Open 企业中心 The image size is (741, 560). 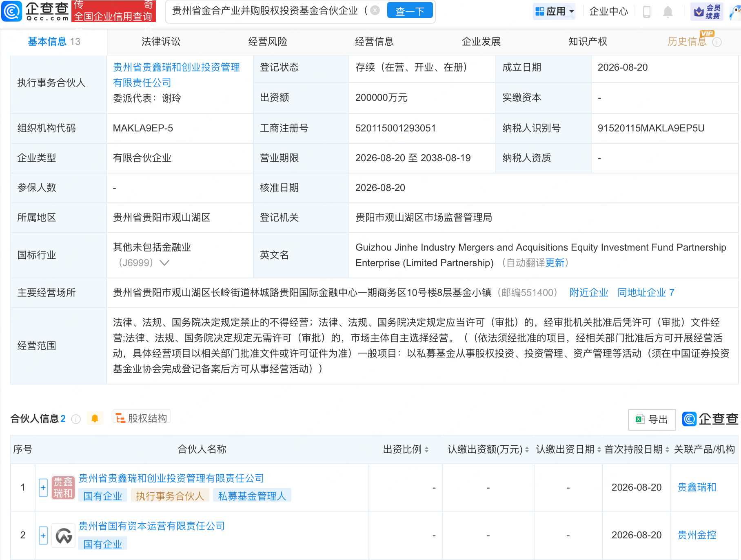(608, 11)
